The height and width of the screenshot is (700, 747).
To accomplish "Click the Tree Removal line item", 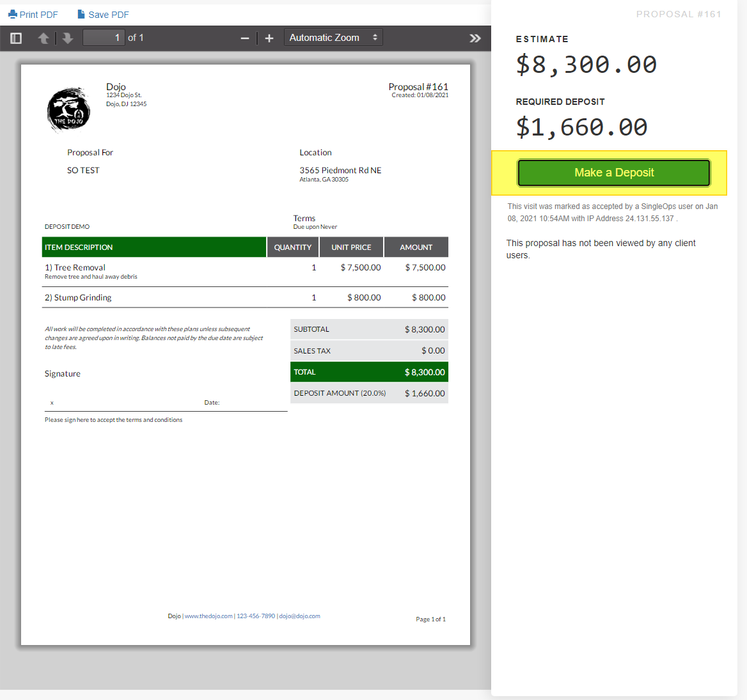I will pos(245,272).
